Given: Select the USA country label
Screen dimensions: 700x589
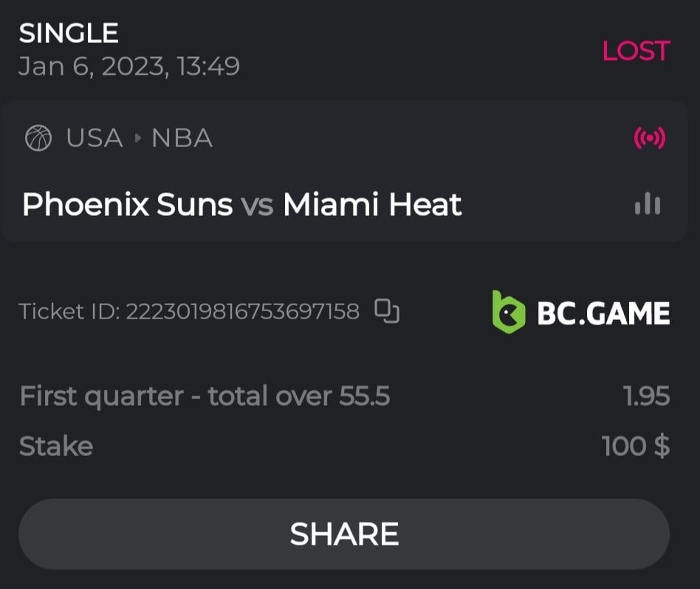Looking at the screenshot, I should coord(95,138).
